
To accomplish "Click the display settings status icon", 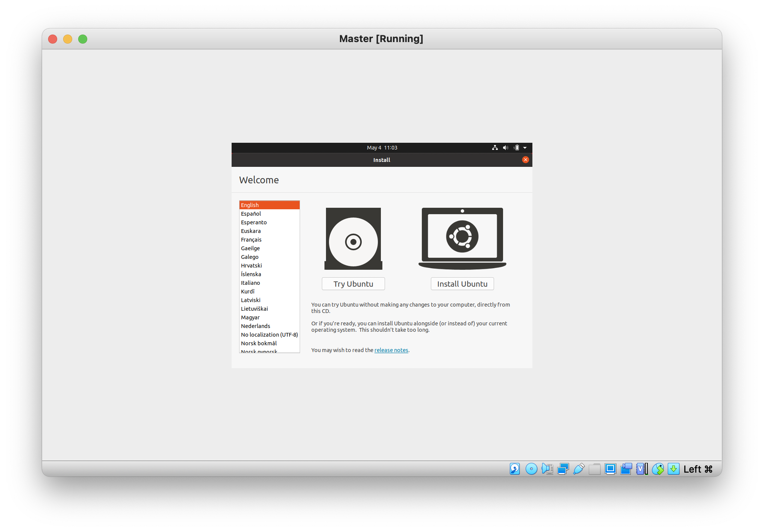I will coord(610,469).
